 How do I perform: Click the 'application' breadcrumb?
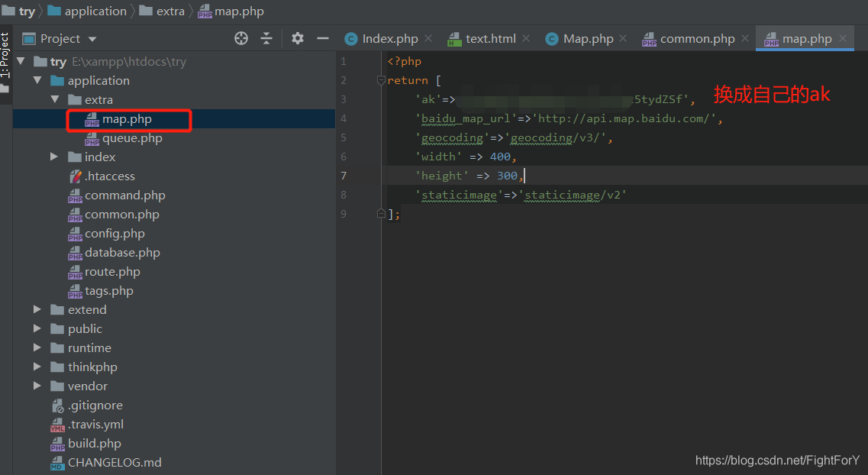point(95,11)
